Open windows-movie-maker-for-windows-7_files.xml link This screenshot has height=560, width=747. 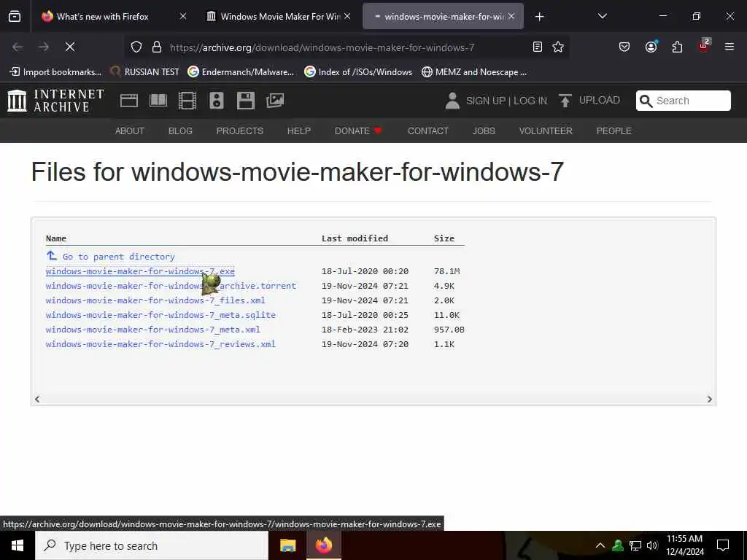(x=155, y=300)
